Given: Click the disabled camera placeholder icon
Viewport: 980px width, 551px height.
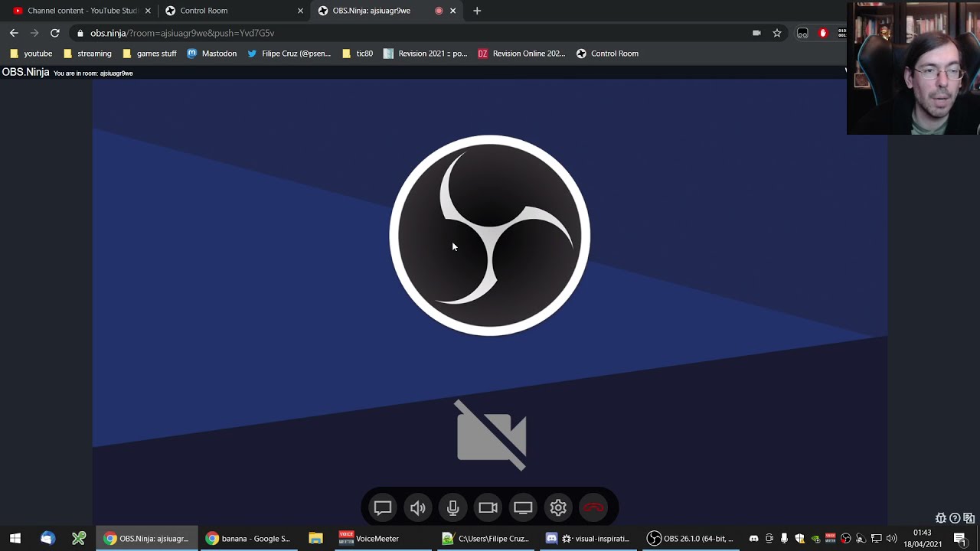Looking at the screenshot, I should (x=491, y=435).
